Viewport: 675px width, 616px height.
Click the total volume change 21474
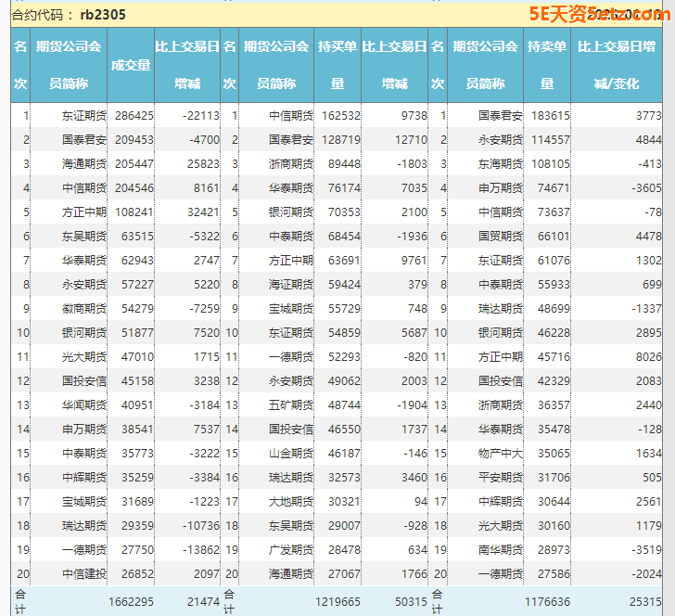[x=203, y=602]
